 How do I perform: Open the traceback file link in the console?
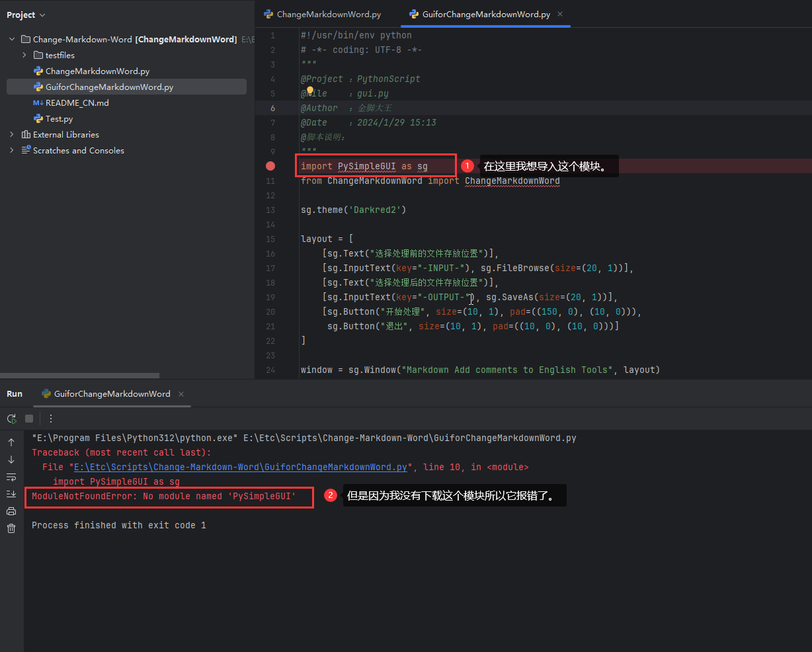[x=240, y=467]
